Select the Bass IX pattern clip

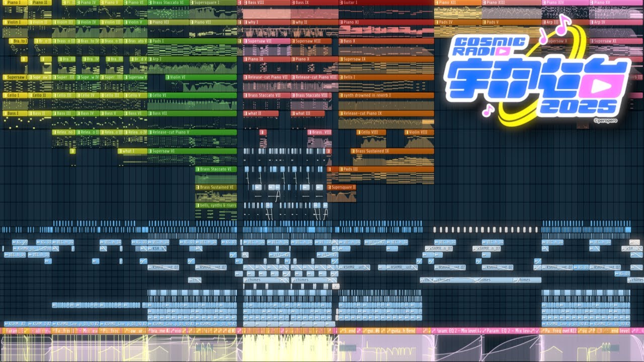click(x=314, y=3)
